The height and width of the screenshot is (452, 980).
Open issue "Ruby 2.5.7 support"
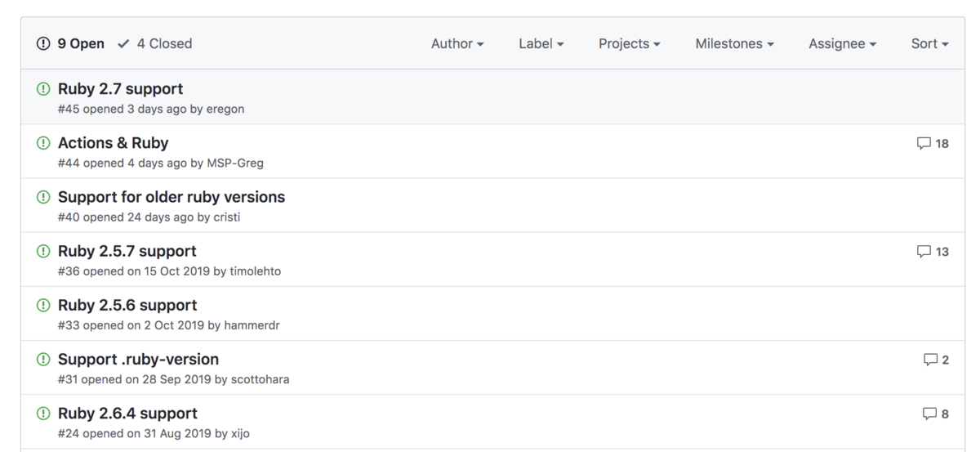127,251
